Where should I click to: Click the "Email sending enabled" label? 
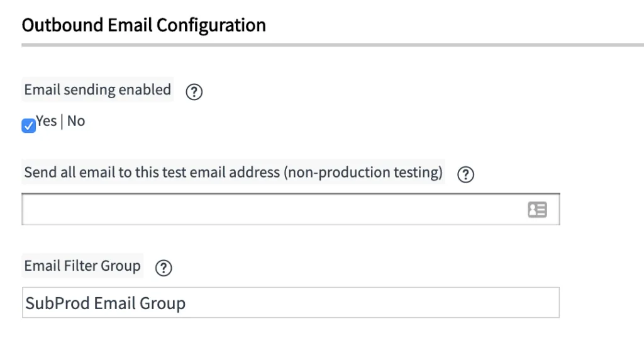click(x=97, y=90)
